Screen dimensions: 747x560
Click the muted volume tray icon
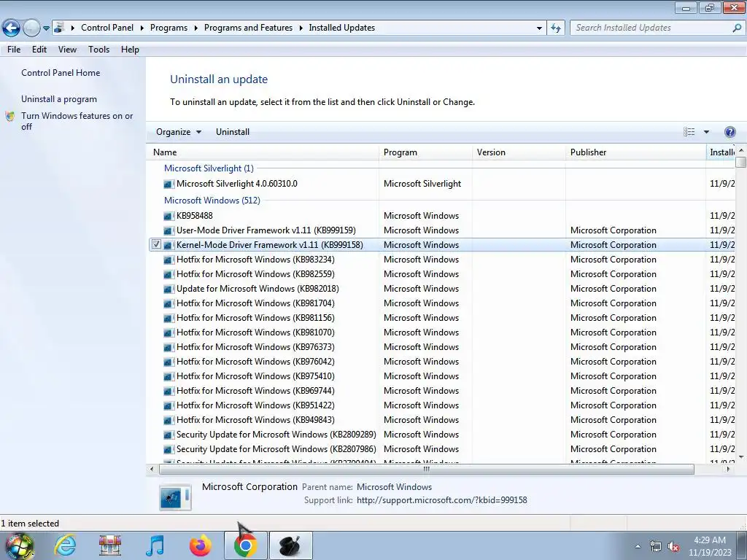673,547
